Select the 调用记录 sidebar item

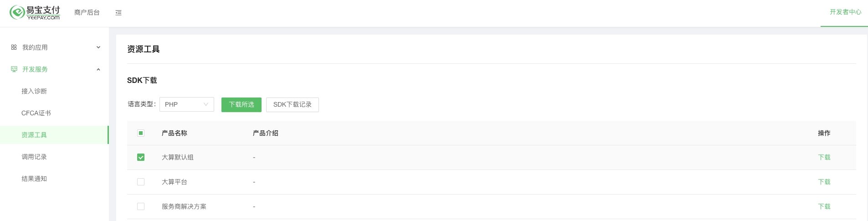click(34, 157)
